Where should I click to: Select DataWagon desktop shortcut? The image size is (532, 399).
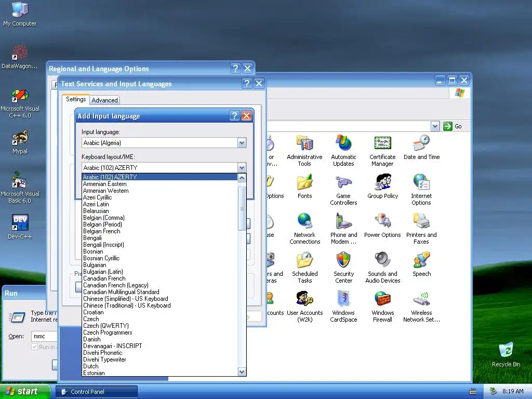coord(20,57)
